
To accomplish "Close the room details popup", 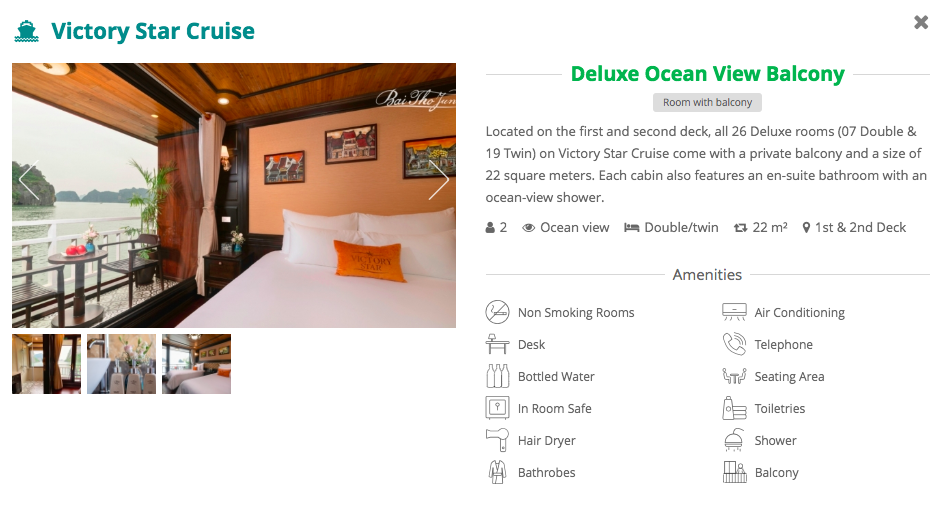I will coord(921,22).
